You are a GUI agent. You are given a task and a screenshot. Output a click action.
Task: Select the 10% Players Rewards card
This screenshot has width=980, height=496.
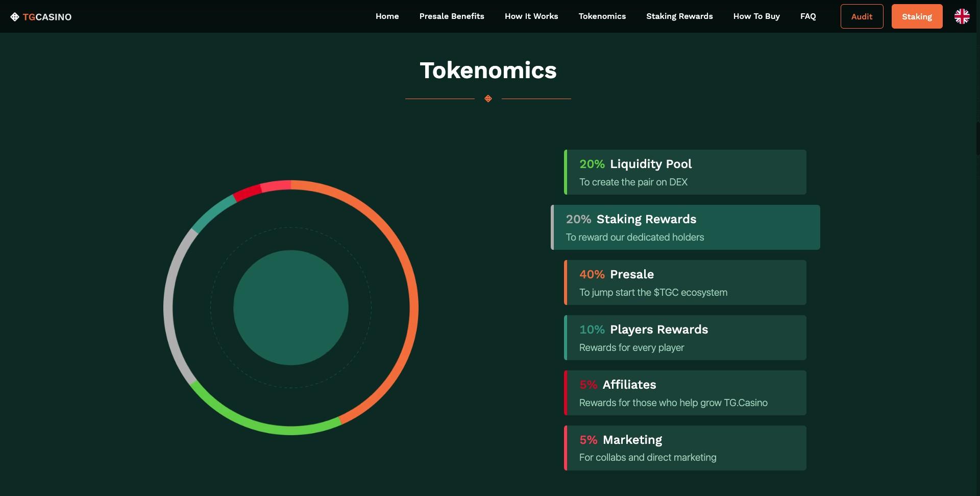pos(685,338)
